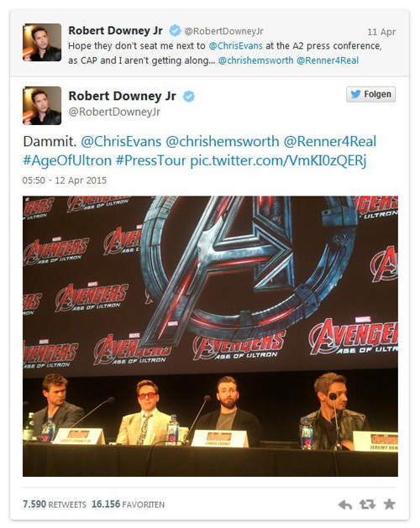Screen dimensions: 420x528
Task: Open the main tweet's profile avatar
Action: pyautogui.click(x=42, y=106)
